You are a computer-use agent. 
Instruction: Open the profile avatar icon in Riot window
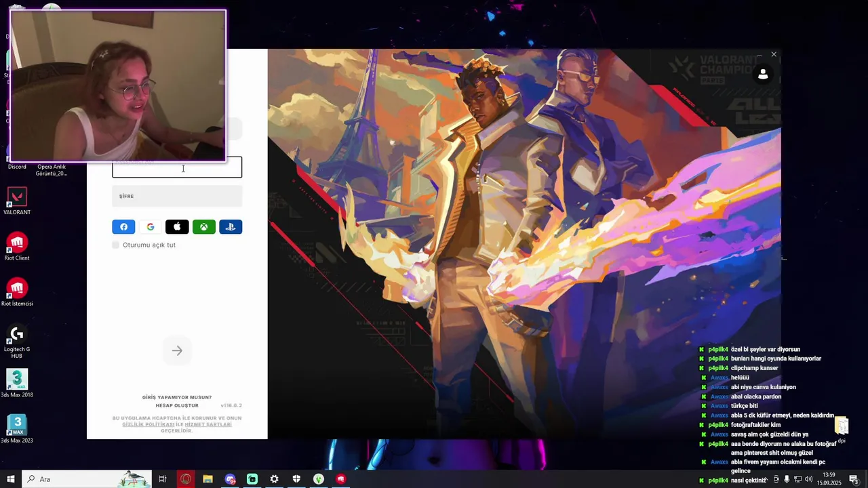pos(763,74)
